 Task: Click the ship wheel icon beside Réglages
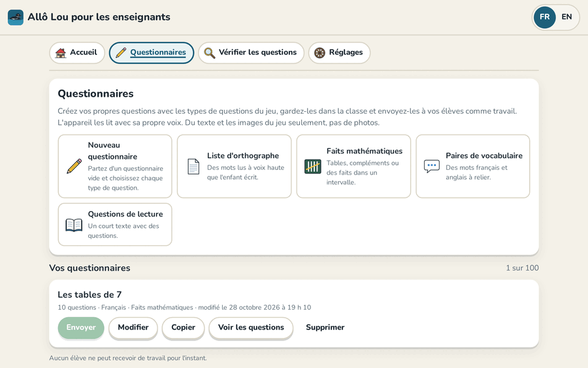coord(319,53)
